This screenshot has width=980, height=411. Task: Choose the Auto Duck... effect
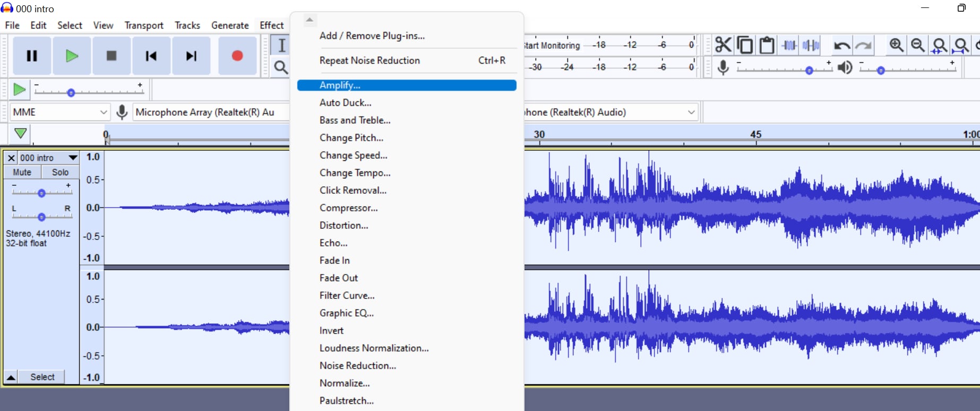tap(407, 102)
